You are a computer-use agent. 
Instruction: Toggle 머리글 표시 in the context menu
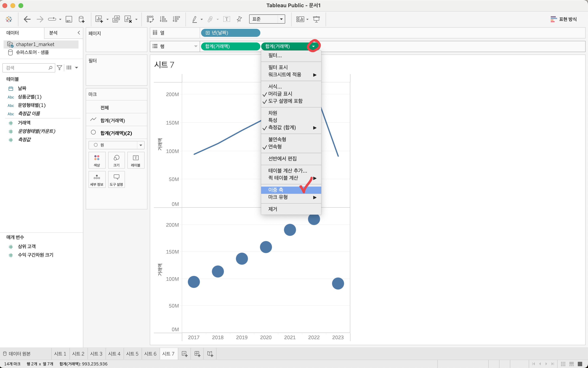(x=280, y=94)
